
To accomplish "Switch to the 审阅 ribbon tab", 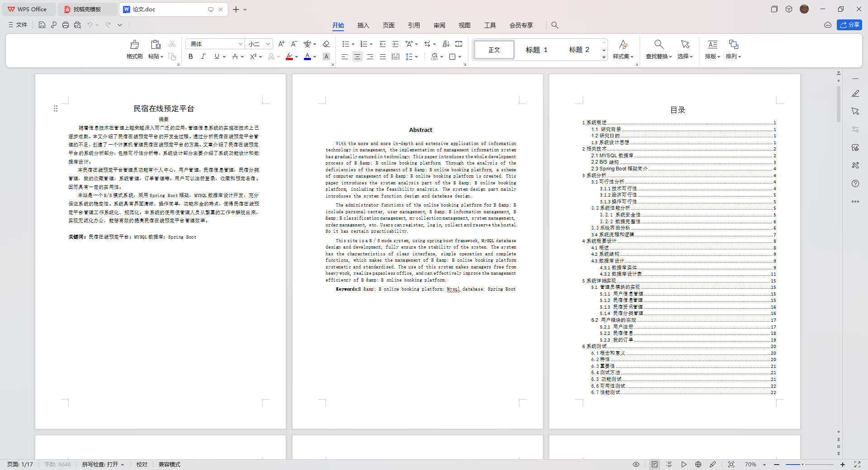I will click(439, 25).
